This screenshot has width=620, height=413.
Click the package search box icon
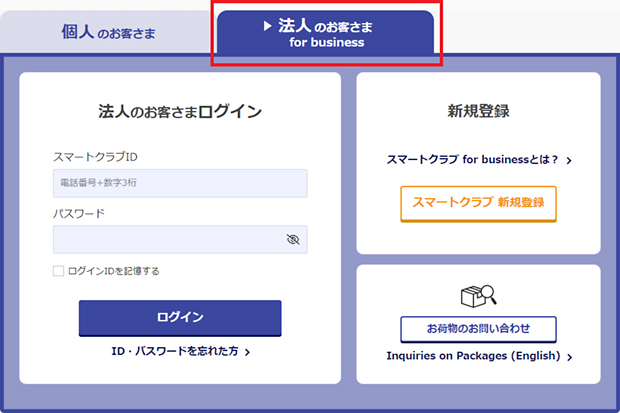coord(478,296)
